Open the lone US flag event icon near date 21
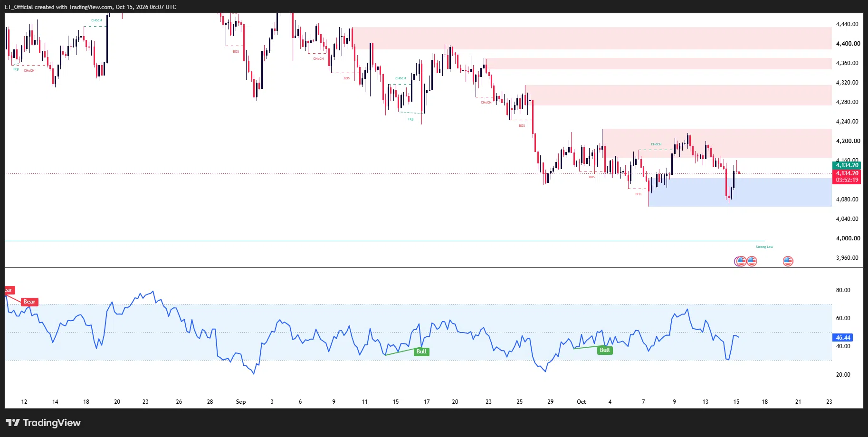This screenshot has width=868, height=437. (x=788, y=261)
